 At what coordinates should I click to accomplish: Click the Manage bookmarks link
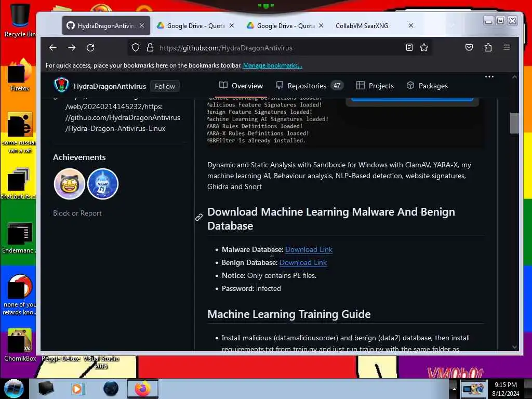[272, 65]
